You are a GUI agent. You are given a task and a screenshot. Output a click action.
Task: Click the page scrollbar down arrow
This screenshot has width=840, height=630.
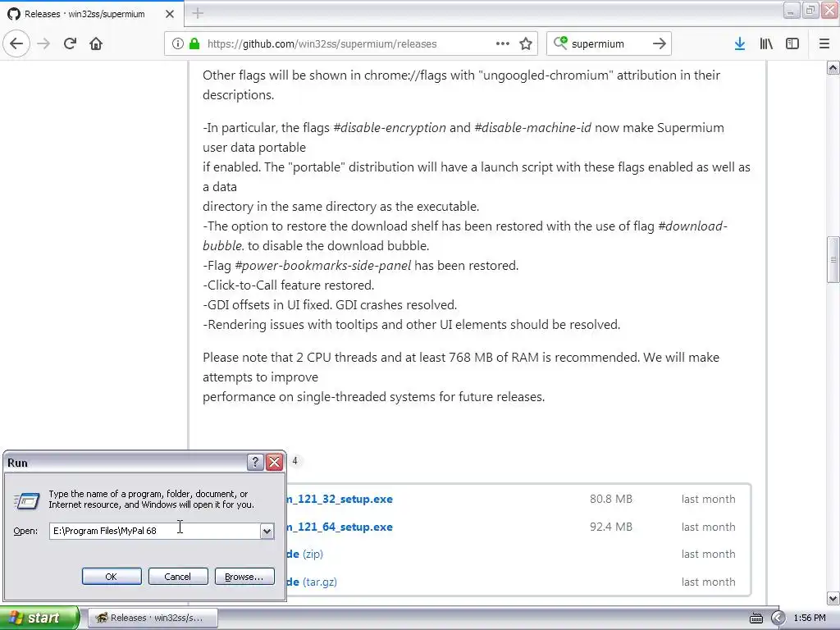point(833,598)
